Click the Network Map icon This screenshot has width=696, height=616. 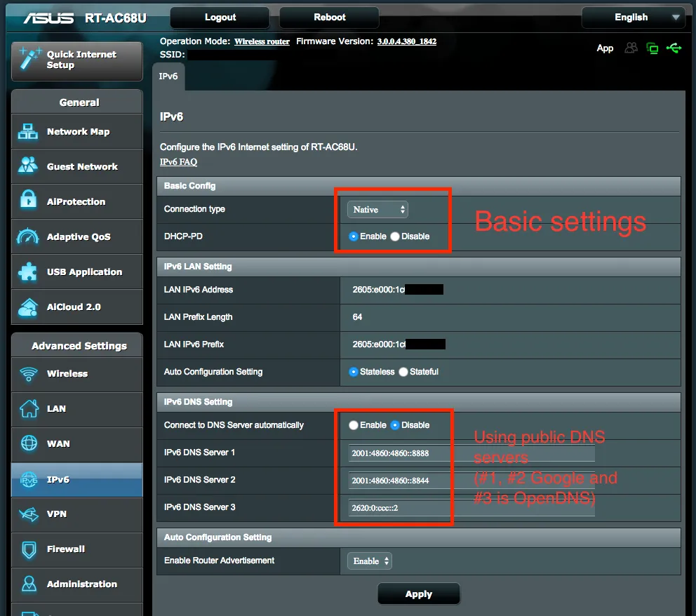coord(28,132)
